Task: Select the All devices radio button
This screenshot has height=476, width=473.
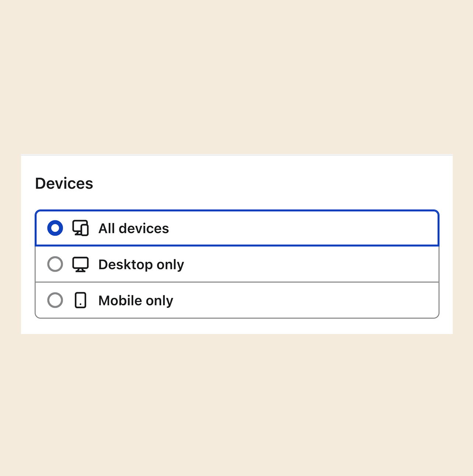Action: pos(55,228)
